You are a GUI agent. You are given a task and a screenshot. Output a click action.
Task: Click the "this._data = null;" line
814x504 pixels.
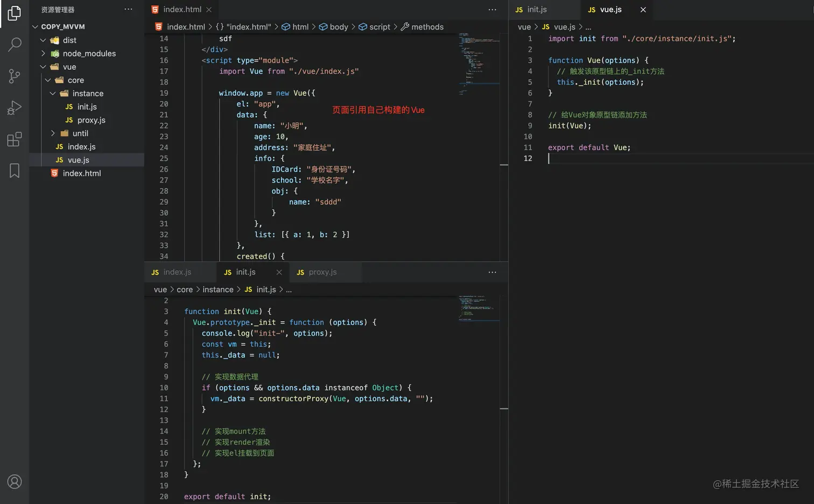click(x=241, y=355)
